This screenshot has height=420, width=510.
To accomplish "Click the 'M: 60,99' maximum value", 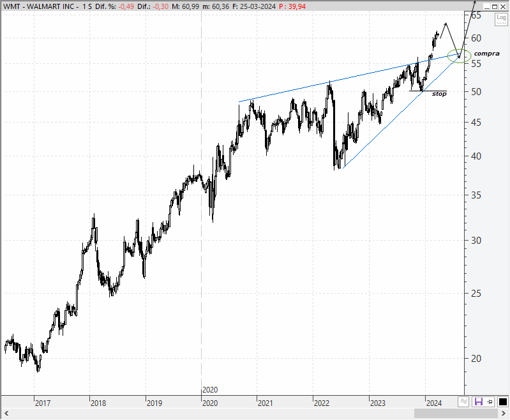I will point(185,6).
